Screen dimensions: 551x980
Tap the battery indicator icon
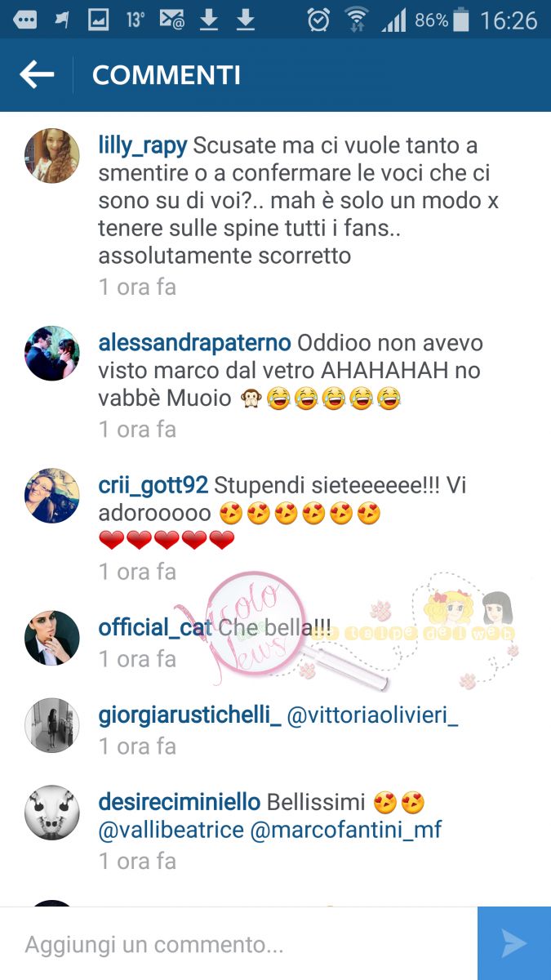(x=462, y=20)
